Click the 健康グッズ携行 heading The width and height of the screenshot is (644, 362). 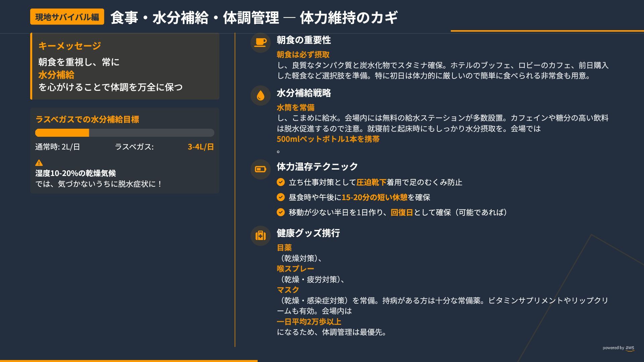[308, 233]
